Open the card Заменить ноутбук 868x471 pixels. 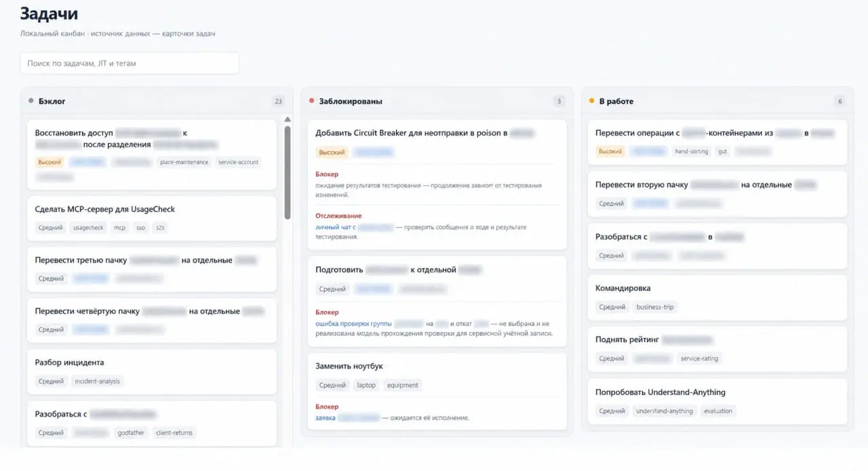pyautogui.click(x=437, y=391)
